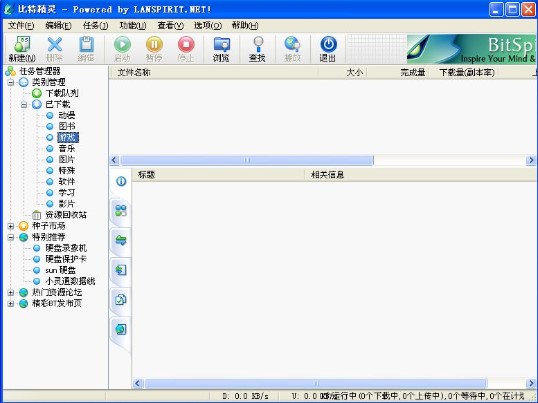538x403 pixels.
Task: Click the yellow 暂停 pause icon
Action: [x=154, y=44]
